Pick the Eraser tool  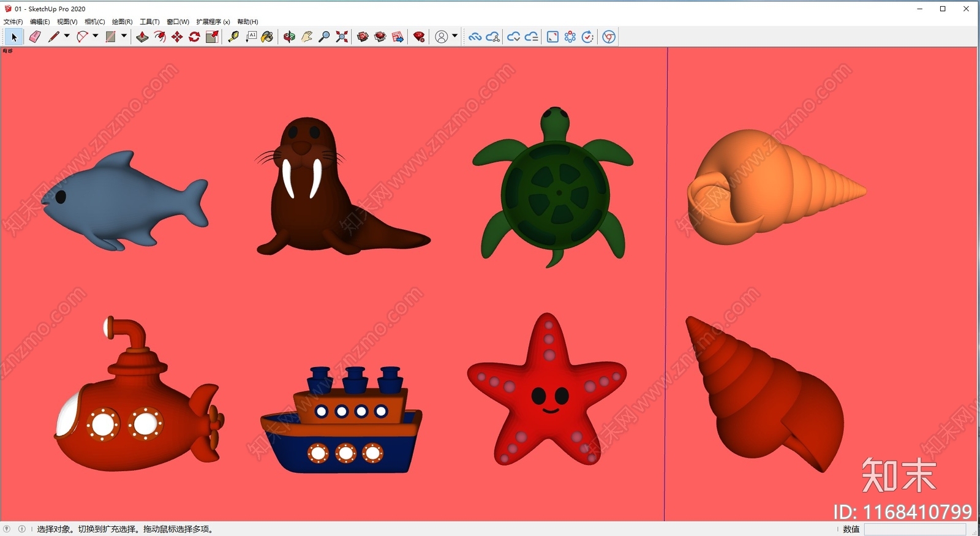coord(35,37)
